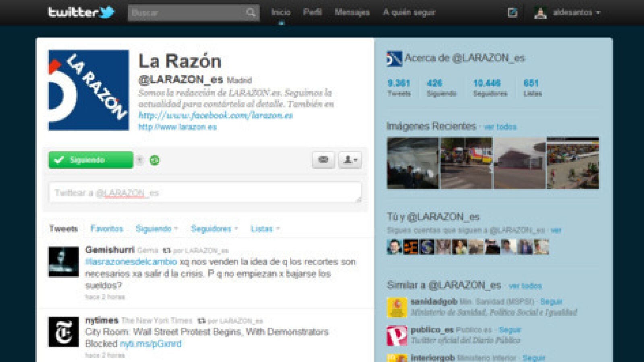Image resolution: width=644 pixels, height=362 pixels.
Task: Open the compose new tweet icon
Action: [x=512, y=12]
